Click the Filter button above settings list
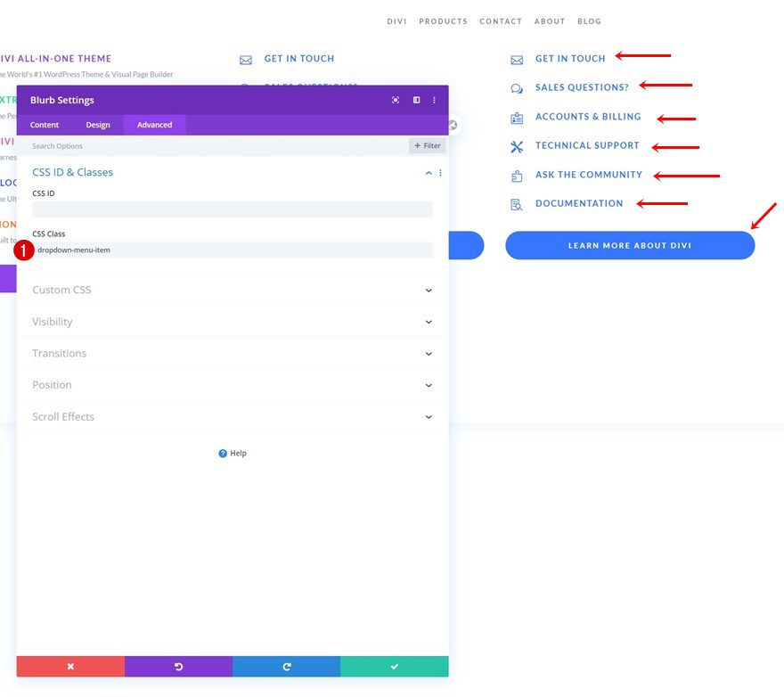This screenshot has height=697, width=784. point(427,145)
